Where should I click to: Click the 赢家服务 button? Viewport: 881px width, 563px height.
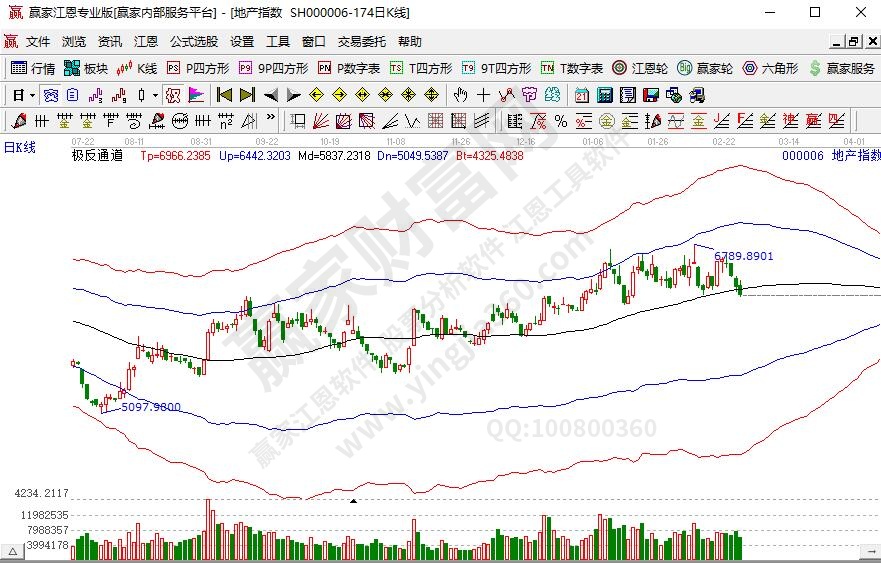click(842, 68)
